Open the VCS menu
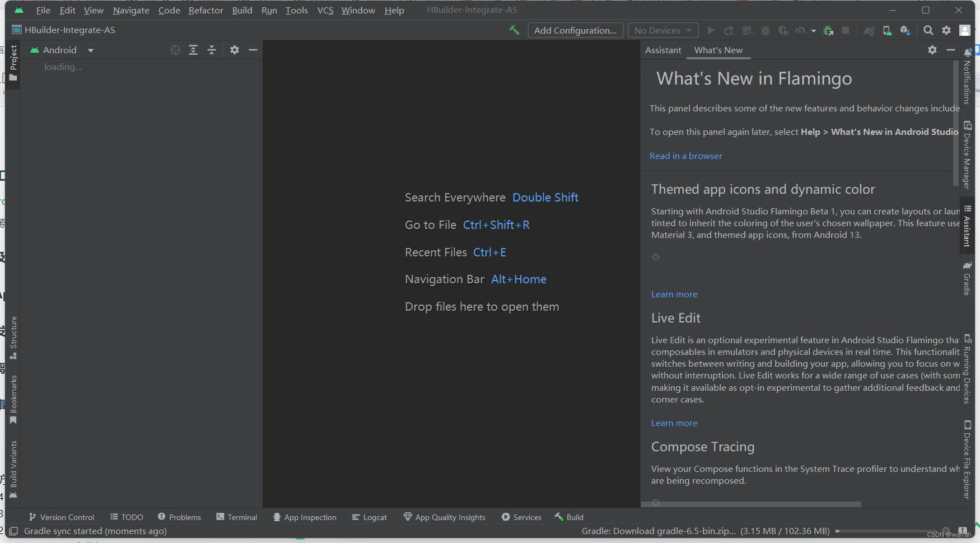980x543 pixels. tap(325, 10)
